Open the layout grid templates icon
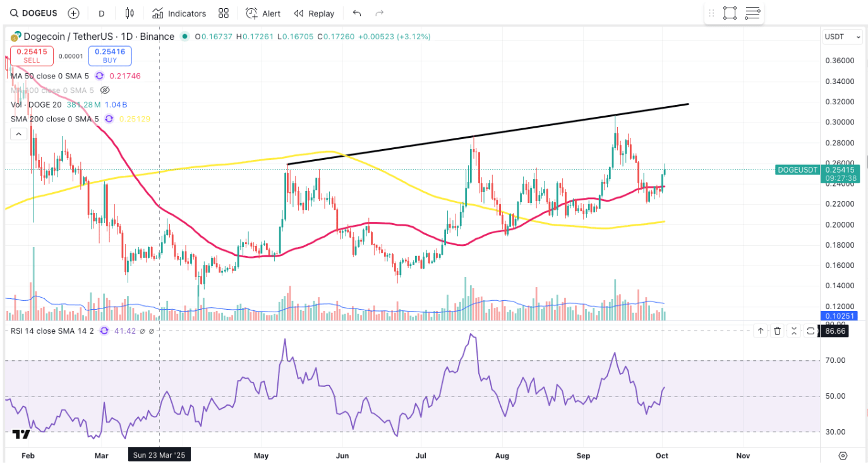This screenshot has width=868, height=469. [224, 13]
